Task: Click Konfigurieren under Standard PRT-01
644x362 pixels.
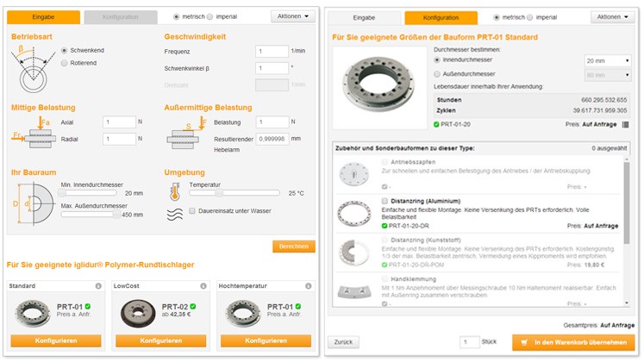Action: click(x=56, y=340)
